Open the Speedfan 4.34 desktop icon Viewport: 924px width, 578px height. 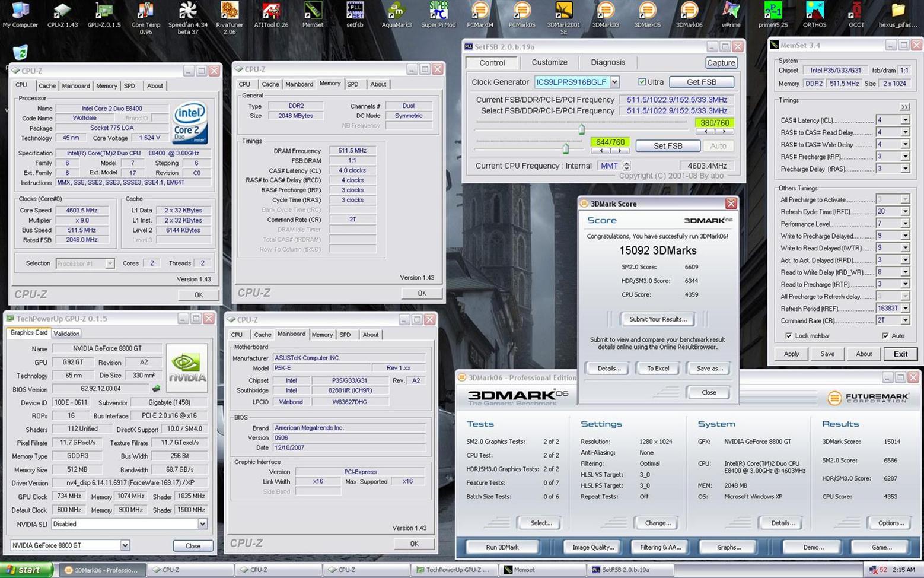coord(187,18)
